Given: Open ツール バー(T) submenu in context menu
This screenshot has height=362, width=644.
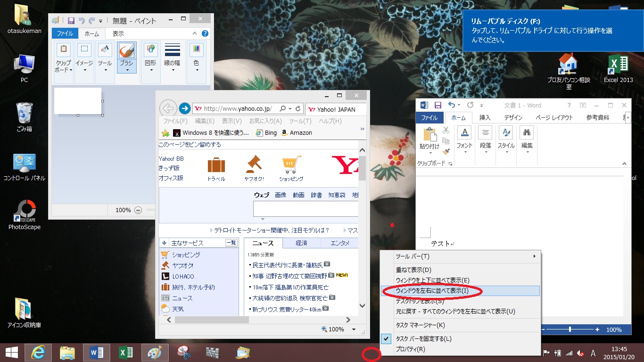Looking at the screenshot, I should coord(461,256).
